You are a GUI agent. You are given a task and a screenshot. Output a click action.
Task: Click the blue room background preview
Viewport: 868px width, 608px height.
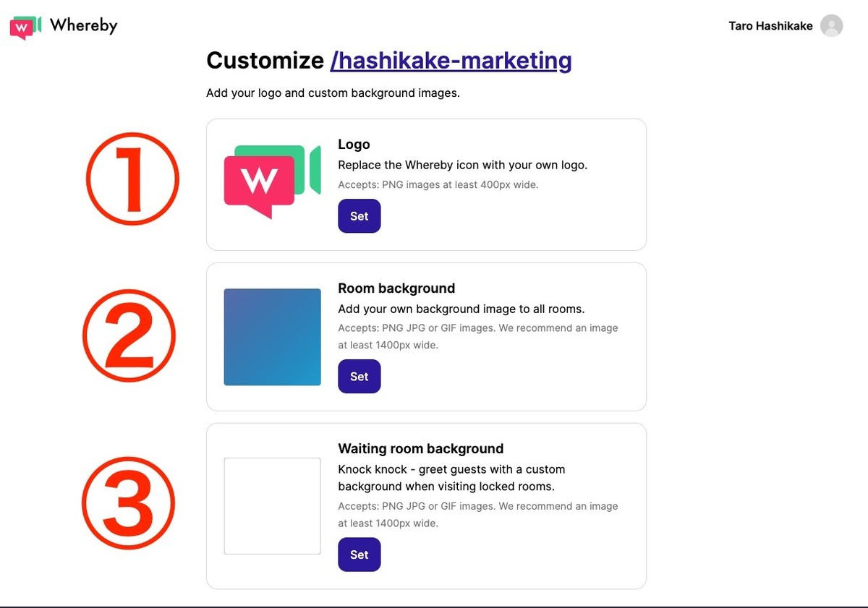point(272,337)
